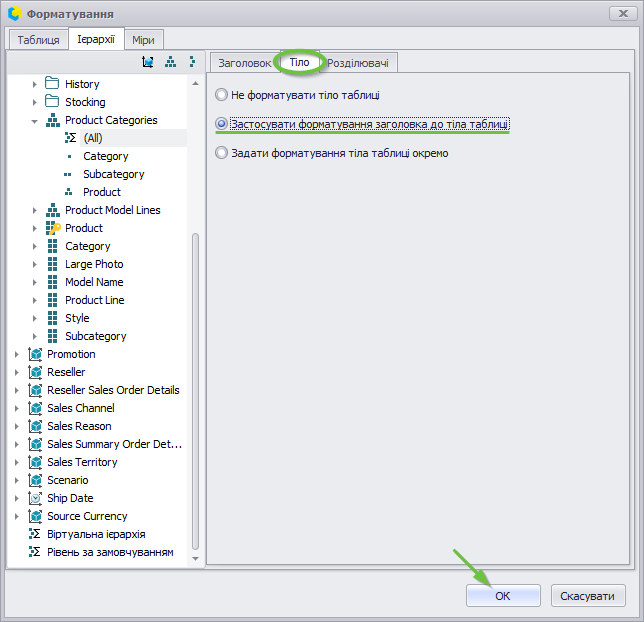Click sigma icon of Віртуальна ієрархія
This screenshot has width=644, height=622.
[34, 534]
